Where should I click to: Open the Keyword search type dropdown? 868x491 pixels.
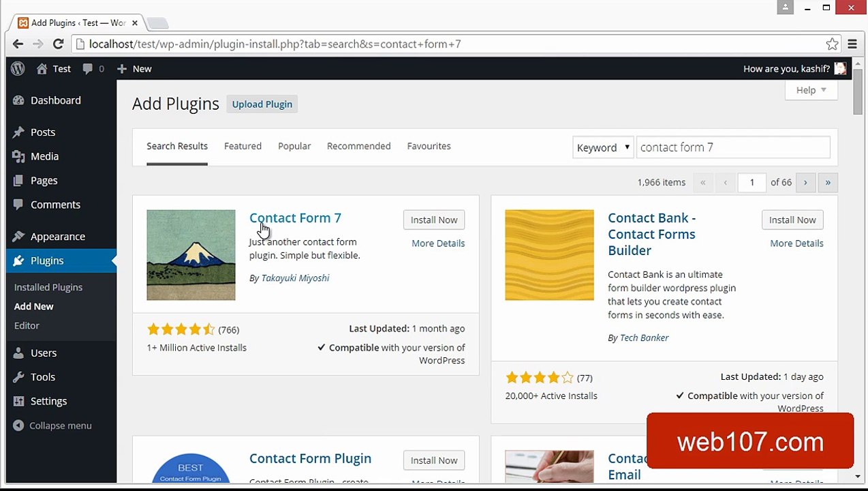click(x=603, y=147)
